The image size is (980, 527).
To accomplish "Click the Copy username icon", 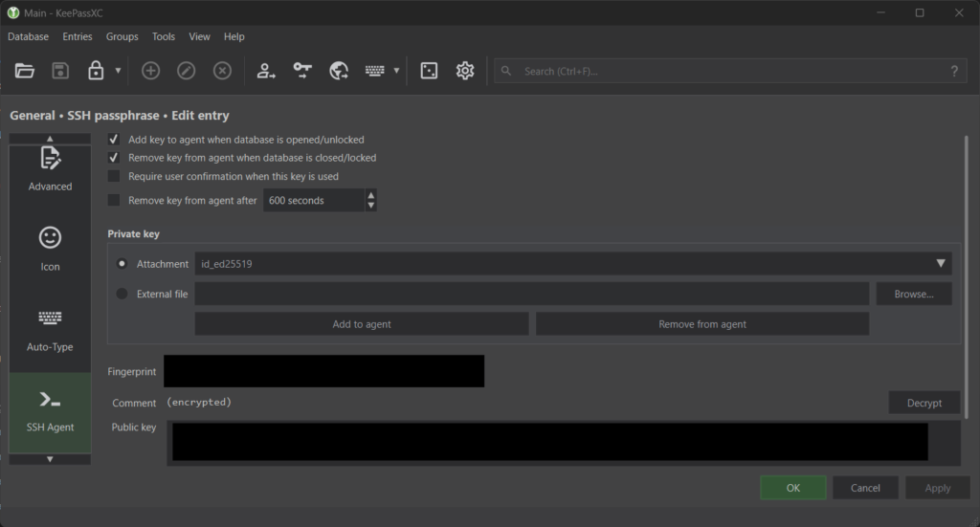I will [x=266, y=71].
